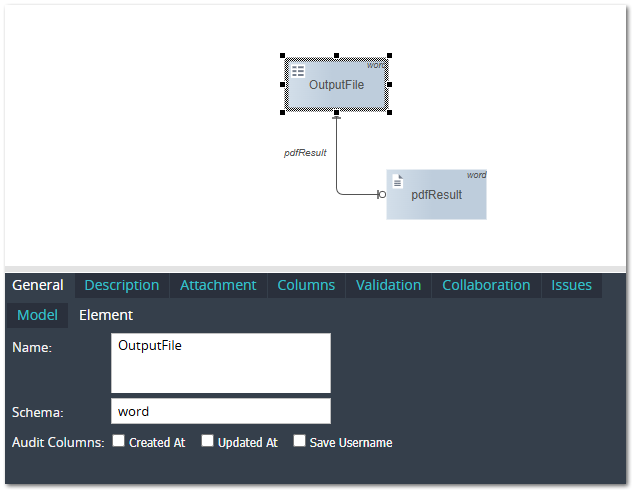Select the OutputFile entity box
This screenshot has height=493, width=635.
[336, 84]
